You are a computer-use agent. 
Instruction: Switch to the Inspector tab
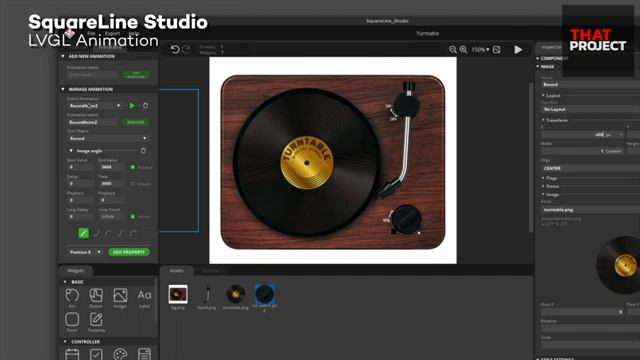click(551, 47)
